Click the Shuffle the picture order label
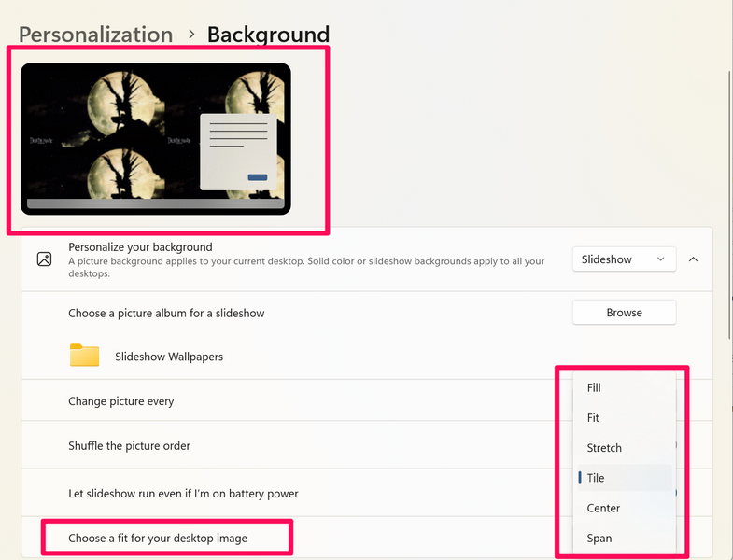The image size is (733, 560). (129, 446)
